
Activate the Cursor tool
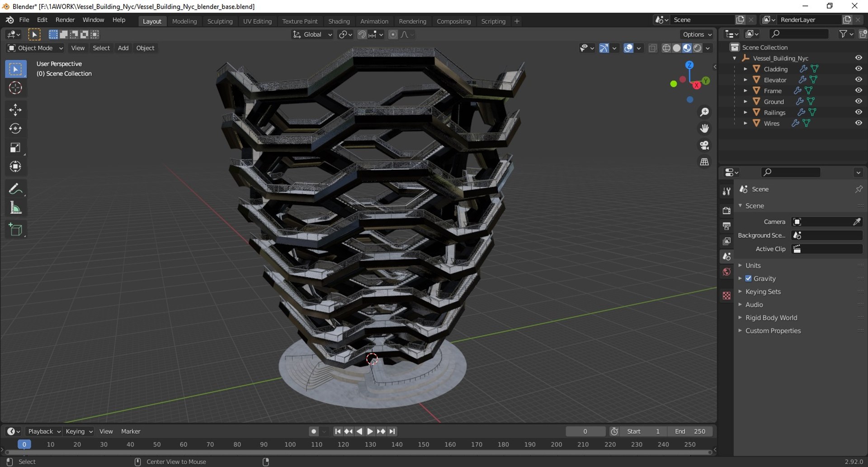[15, 88]
